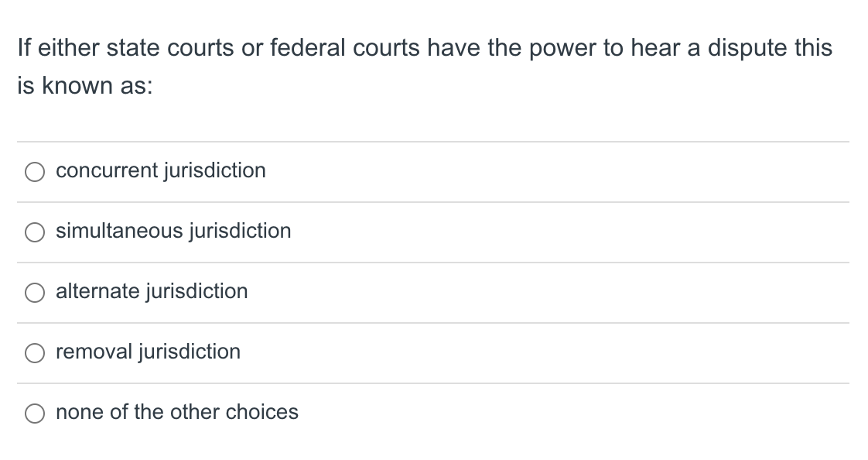Click the question text starting "If either state courts"

click(x=425, y=48)
